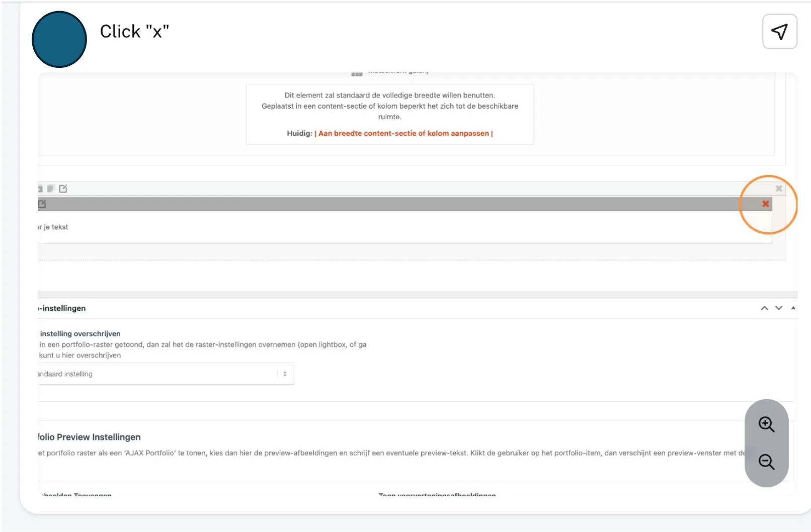Click the clone icon in the light toolbar row
Viewport: 811px width, 532px height.
click(x=51, y=189)
